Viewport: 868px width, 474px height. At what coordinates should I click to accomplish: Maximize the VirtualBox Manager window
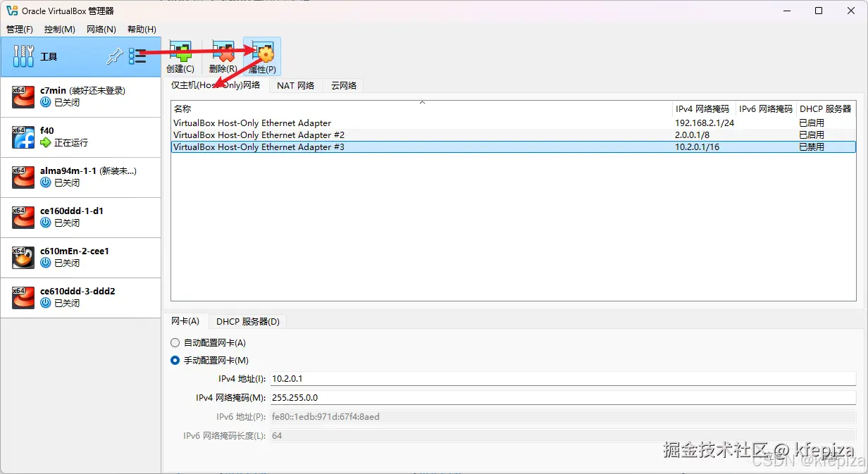click(818, 11)
